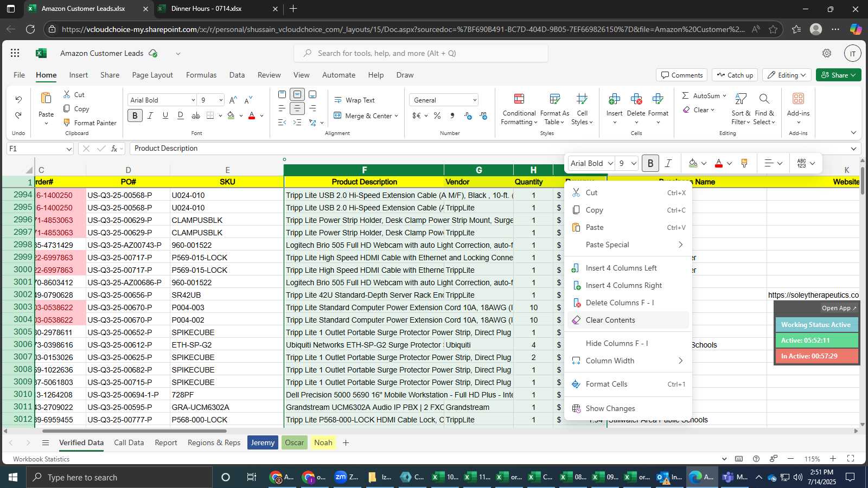Click mini toolbar font color A
The height and width of the screenshot is (488, 868).
point(719,163)
